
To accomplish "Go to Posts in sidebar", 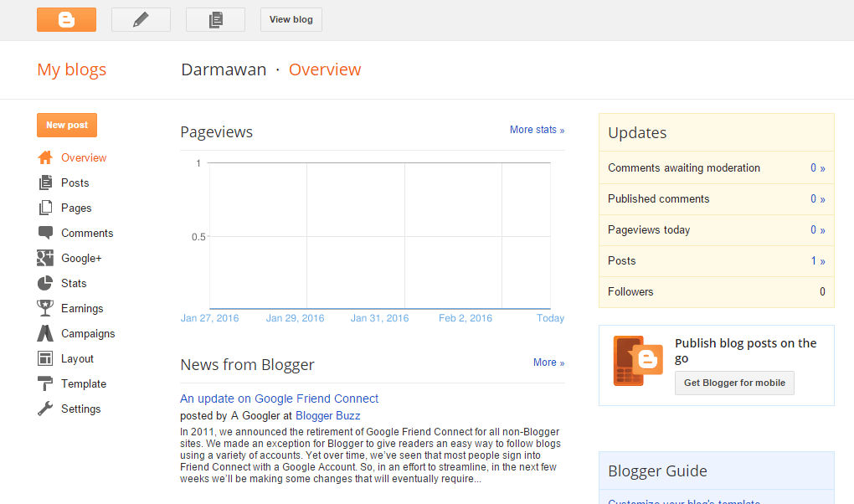I will point(75,183).
